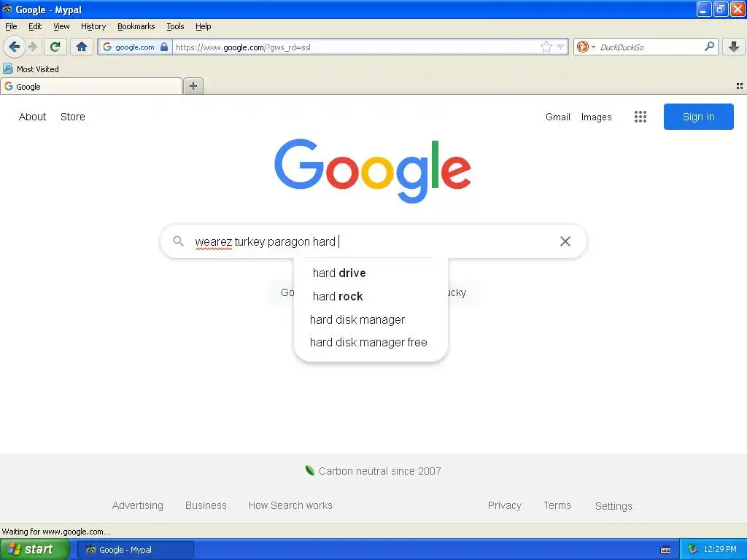Viewport: 747px width, 560px height.
Task: Open the File menu
Action: 11,26
